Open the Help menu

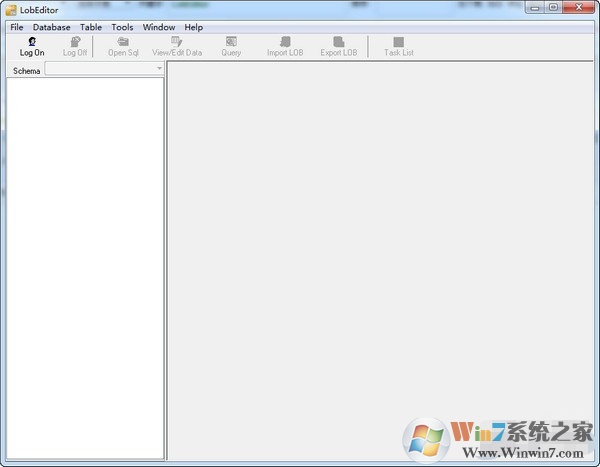[193, 27]
